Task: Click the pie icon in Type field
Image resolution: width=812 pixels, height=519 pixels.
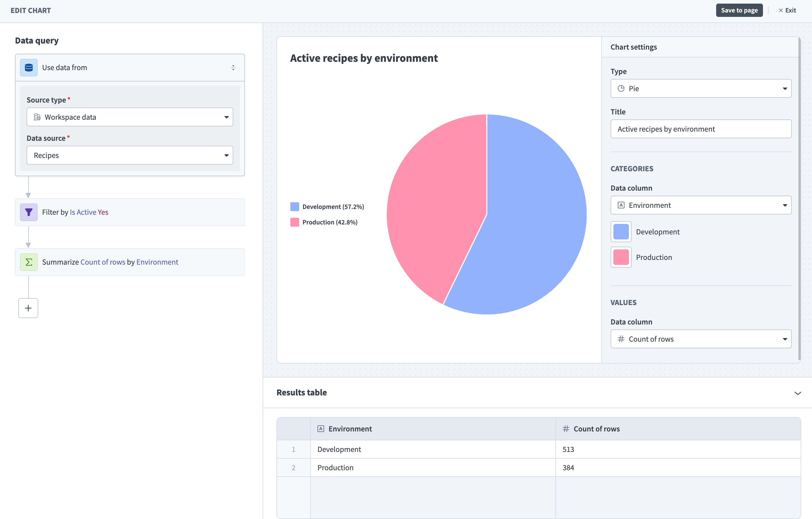Action: (621, 88)
